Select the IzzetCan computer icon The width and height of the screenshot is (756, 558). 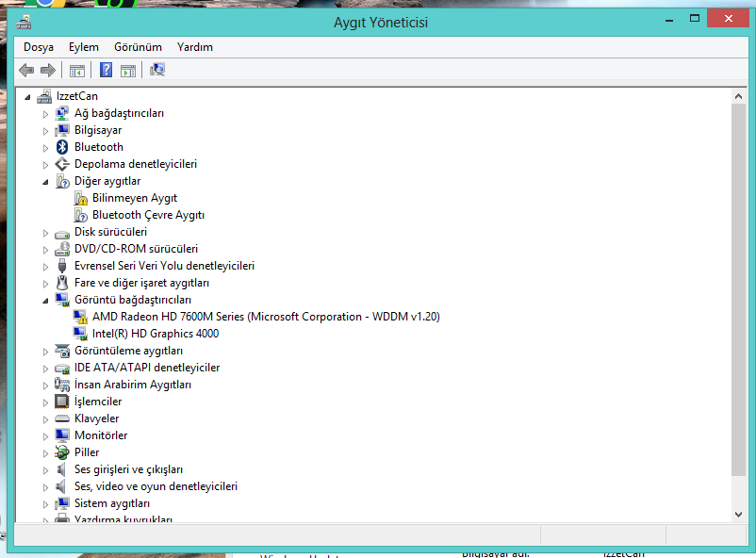click(x=44, y=96)
